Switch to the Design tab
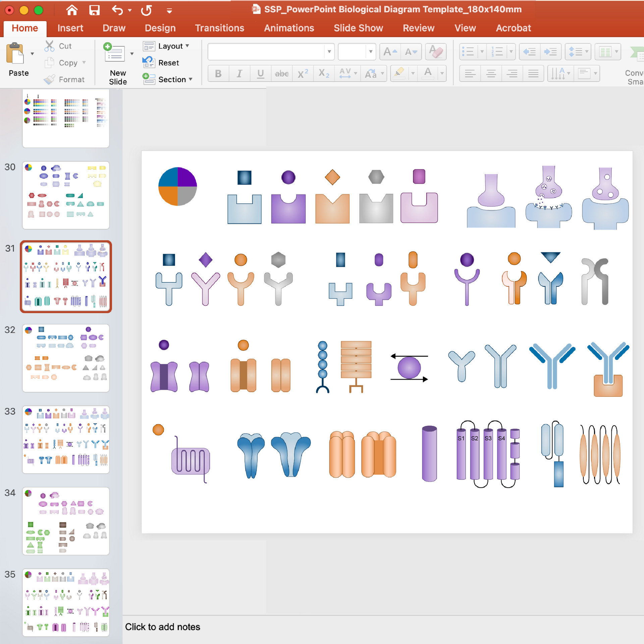 160,28
